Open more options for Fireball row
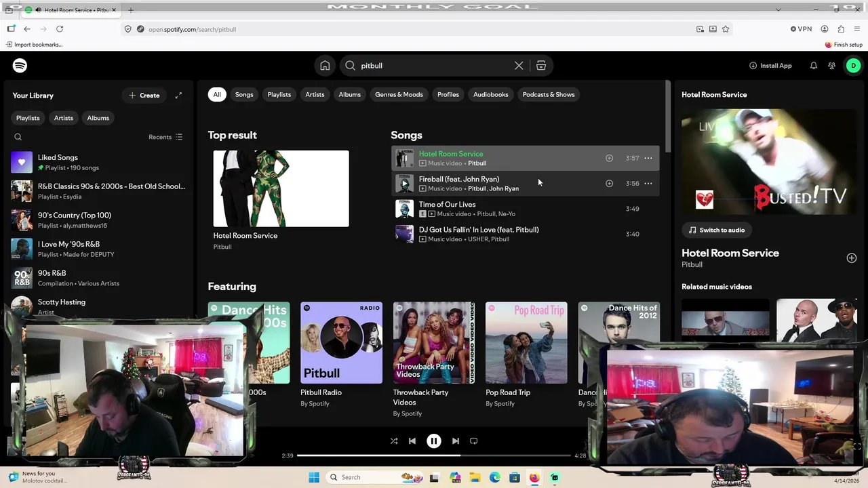 point(648,183)
